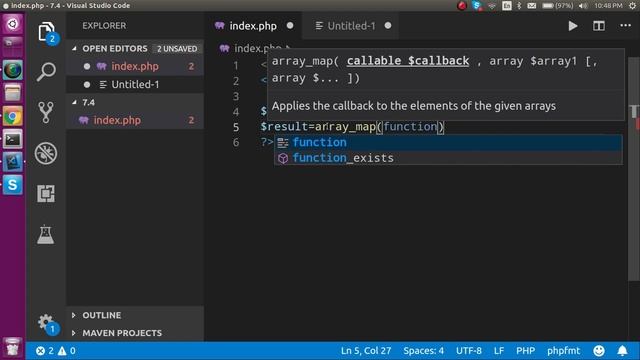Open the Manage gear menu
This screenshot has width=640, height=360.
[46, 322]
